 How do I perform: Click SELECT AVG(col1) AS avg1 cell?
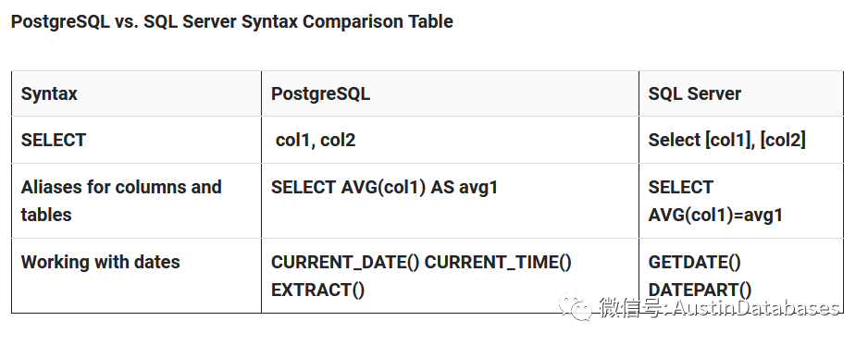pyautogui.click(x=384, y=187)
